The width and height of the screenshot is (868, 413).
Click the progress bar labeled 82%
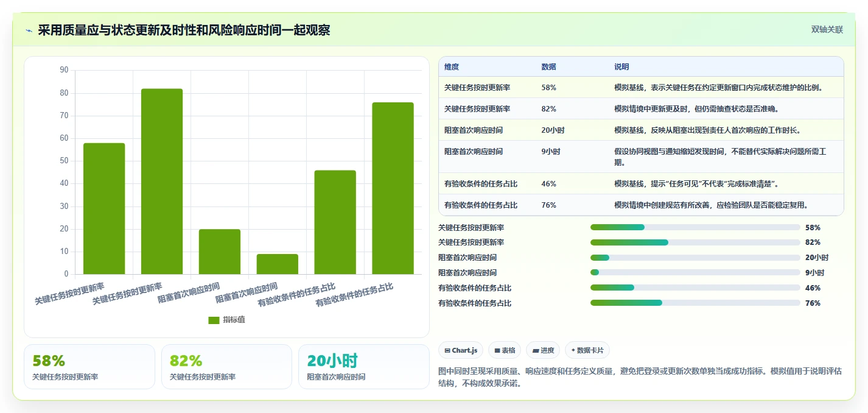[695, 242]
